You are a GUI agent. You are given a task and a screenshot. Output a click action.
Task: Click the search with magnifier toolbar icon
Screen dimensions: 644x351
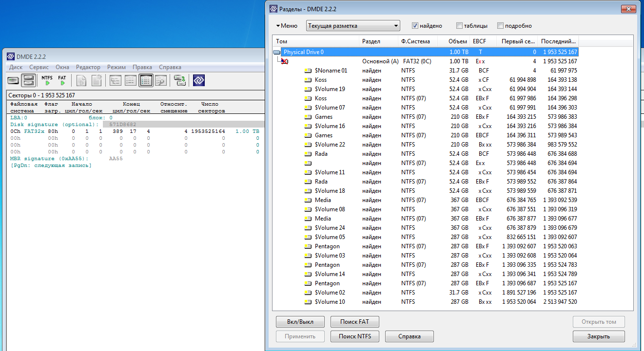click(x=161, y=80)
